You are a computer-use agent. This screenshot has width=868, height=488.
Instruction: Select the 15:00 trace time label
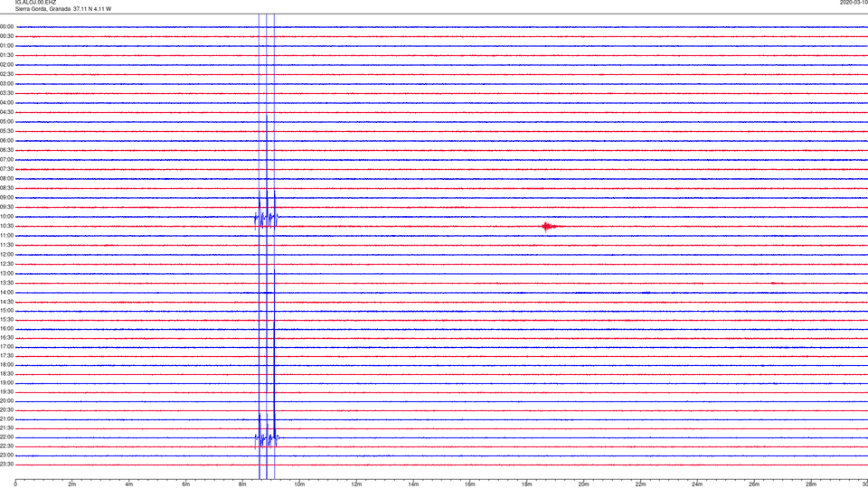click(x=6, y=311)
